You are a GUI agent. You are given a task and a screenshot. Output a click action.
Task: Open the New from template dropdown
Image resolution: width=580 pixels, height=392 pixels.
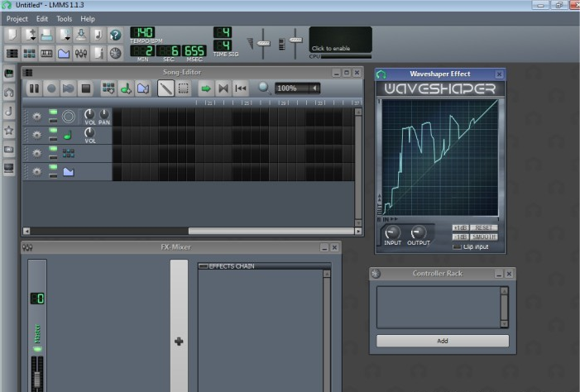(x=29, y=35)
